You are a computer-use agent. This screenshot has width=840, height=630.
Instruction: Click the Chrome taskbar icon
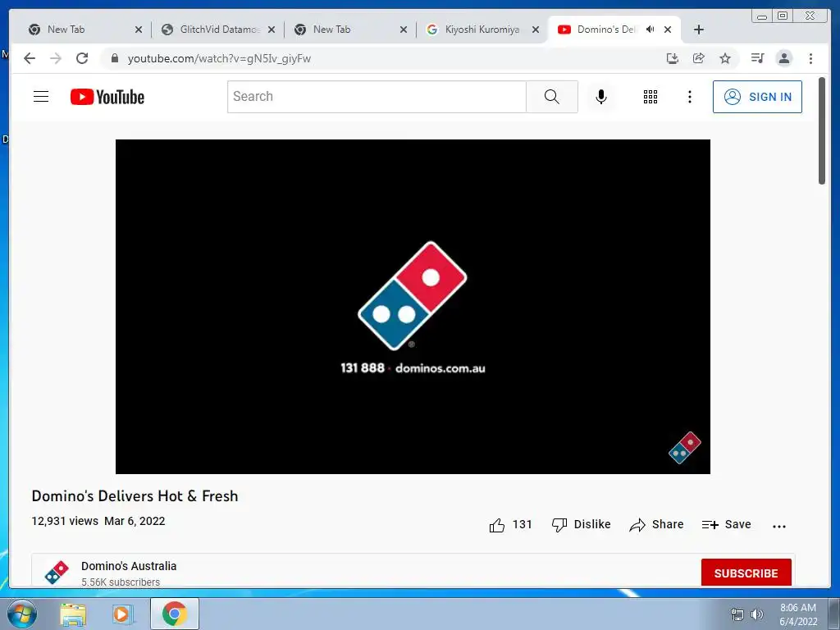(x=175, y=614)
